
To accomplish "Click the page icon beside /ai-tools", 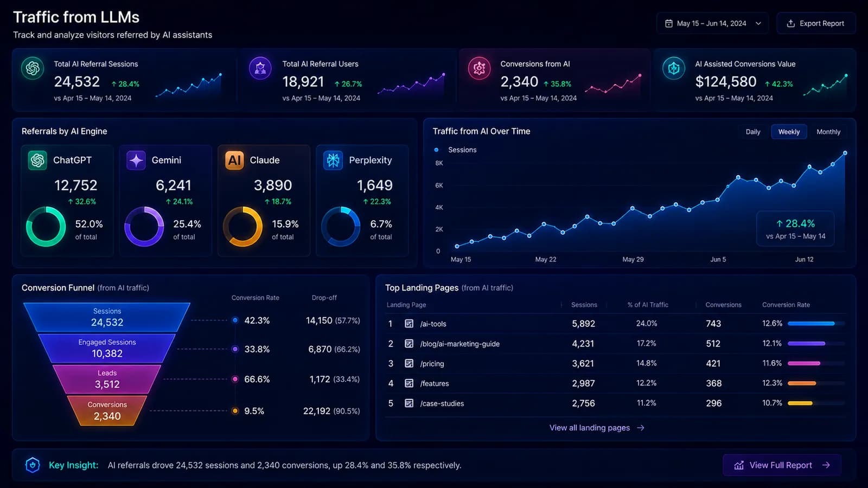I will point(409,324).
